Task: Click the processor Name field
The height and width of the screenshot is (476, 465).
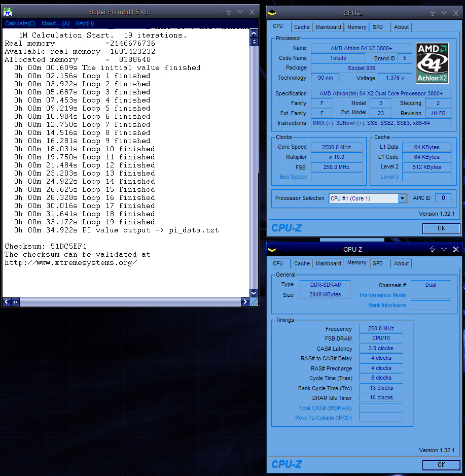Action: (361, 48)
